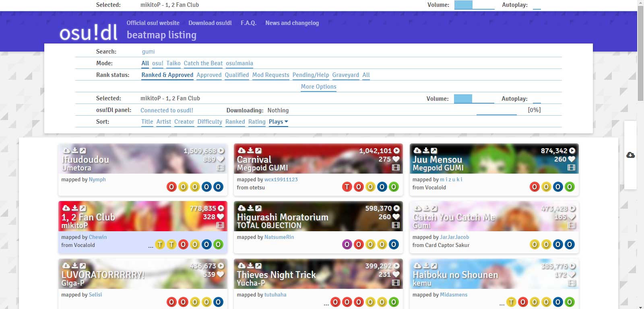Open mapper JarJarJacob's profile link

coord(454,237)
